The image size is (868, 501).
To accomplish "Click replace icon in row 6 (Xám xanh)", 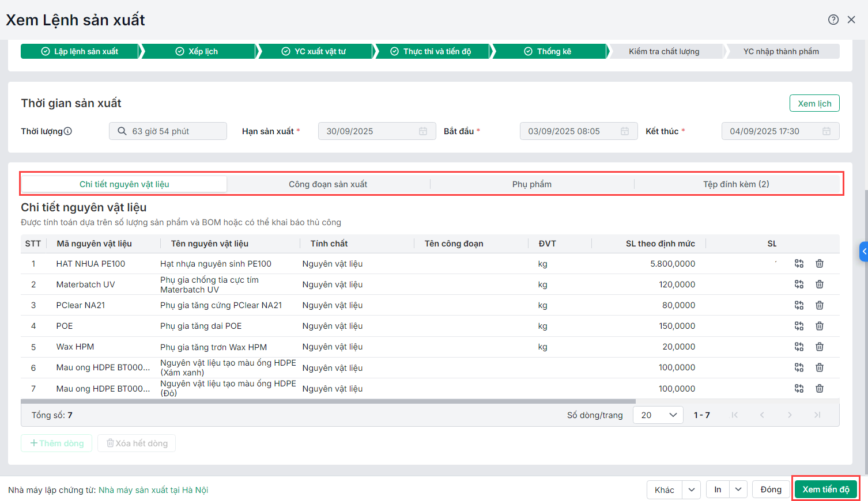I will (799, 367).
